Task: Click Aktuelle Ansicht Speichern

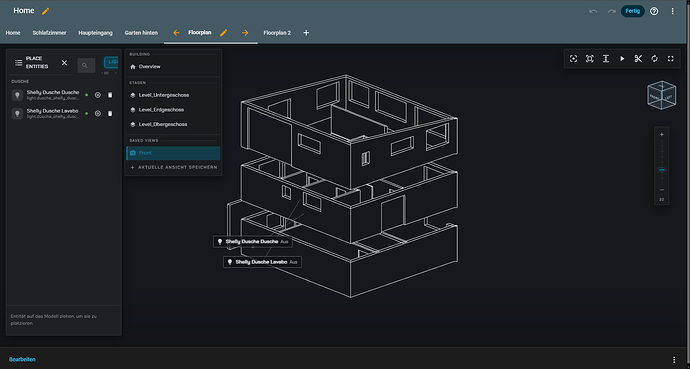Action: [x=173, y=168]
